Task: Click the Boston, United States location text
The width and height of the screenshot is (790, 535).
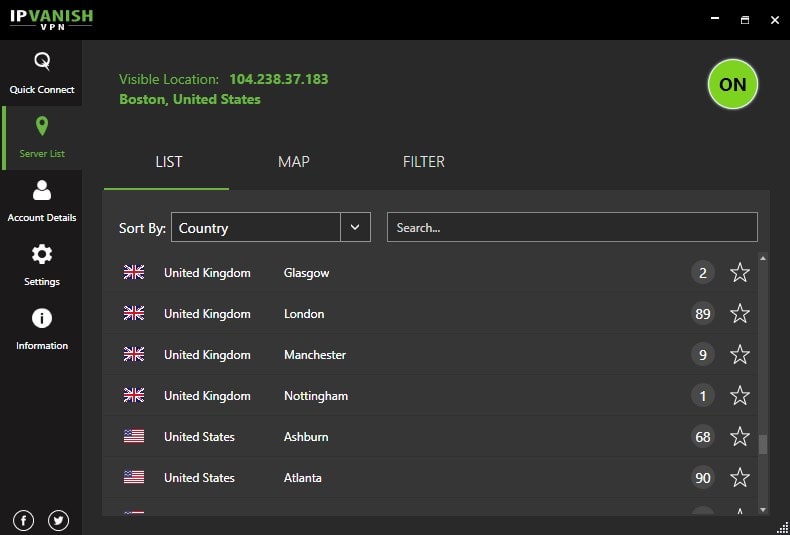Action: coord(190,99)
